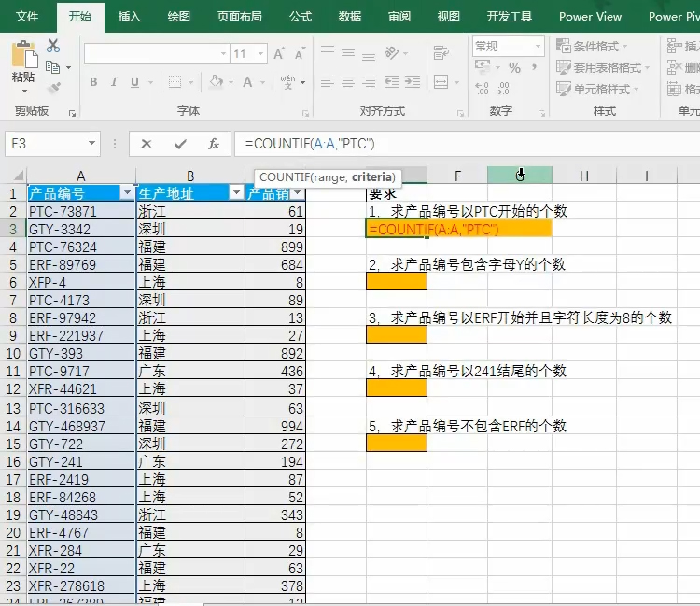The image size is (700, 606).
Task: Click the orange answer cell under question 2
Action: (397, 281)
